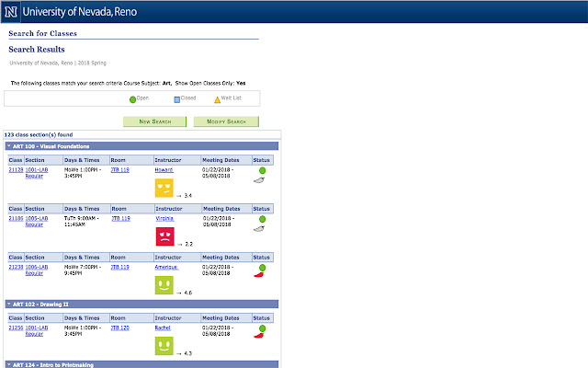Open room JTB 120 link in Rachel's row
Viewport: 588px width, 368px height.
pyautogui.click(x=120, y=328)
